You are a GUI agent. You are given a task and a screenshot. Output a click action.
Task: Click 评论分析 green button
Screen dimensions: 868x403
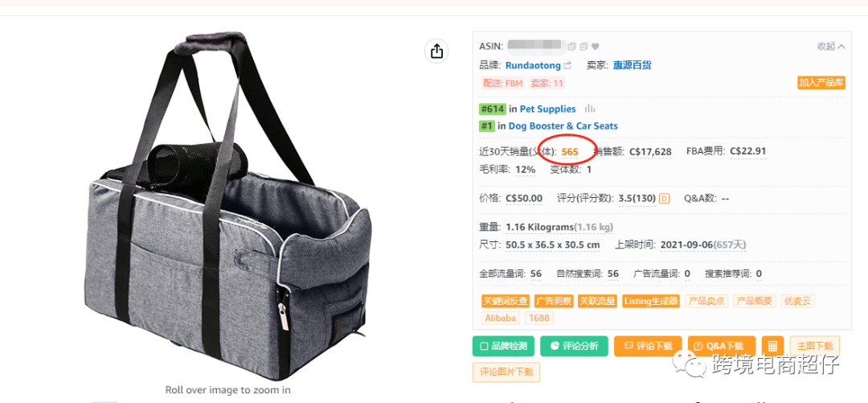574,346
